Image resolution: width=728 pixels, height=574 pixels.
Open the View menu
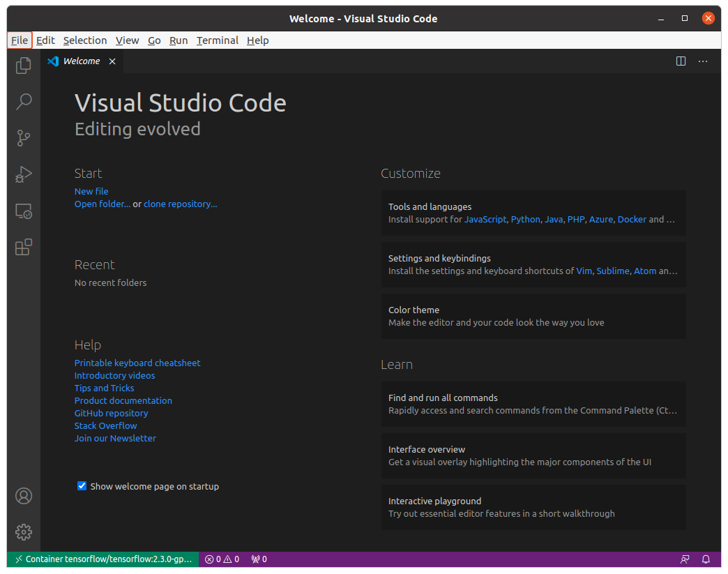[x=127, y=40]
